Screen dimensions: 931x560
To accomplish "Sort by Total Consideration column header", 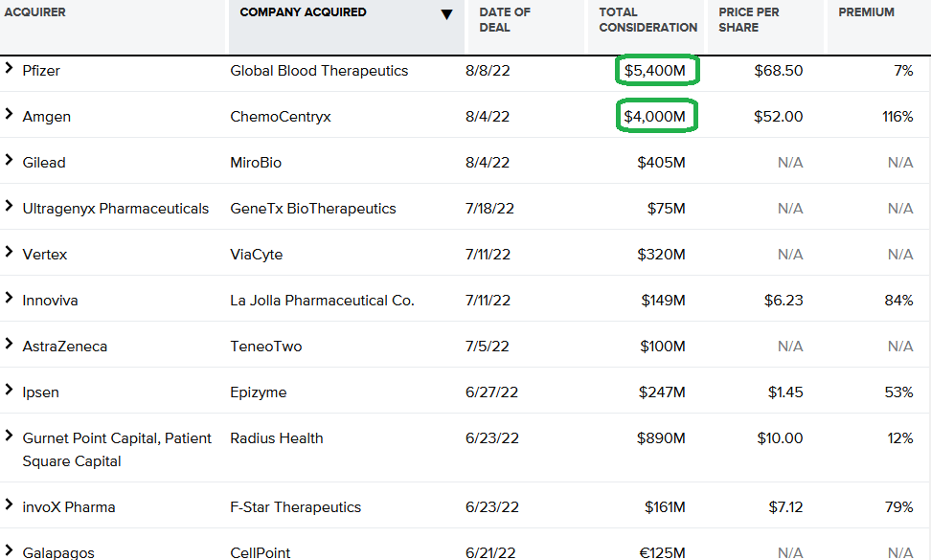I will pyautogui.click(x=647, y=19).
